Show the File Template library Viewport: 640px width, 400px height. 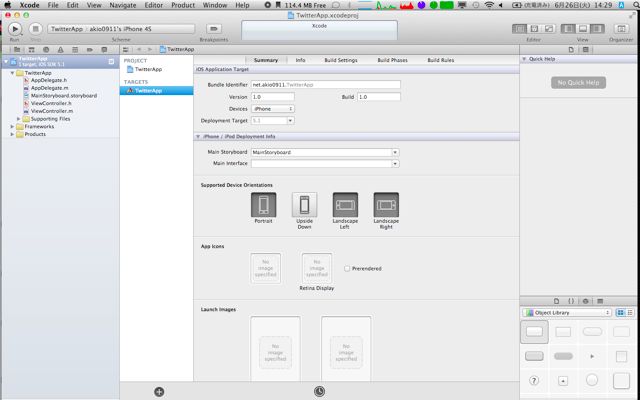point(556,301)
